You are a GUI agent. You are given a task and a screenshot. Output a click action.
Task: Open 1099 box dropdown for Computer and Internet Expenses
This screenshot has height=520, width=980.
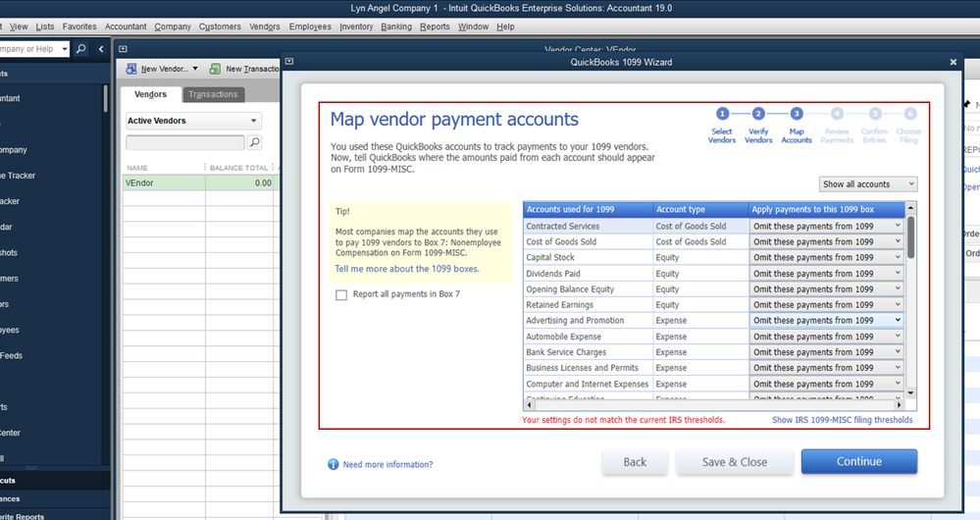pyautogui.click(x=827, y=385)
